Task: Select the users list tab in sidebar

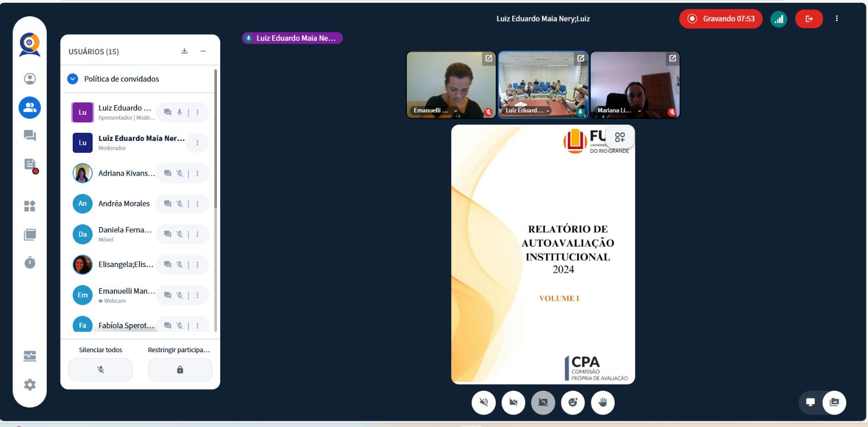Action: tap(30, 108)
